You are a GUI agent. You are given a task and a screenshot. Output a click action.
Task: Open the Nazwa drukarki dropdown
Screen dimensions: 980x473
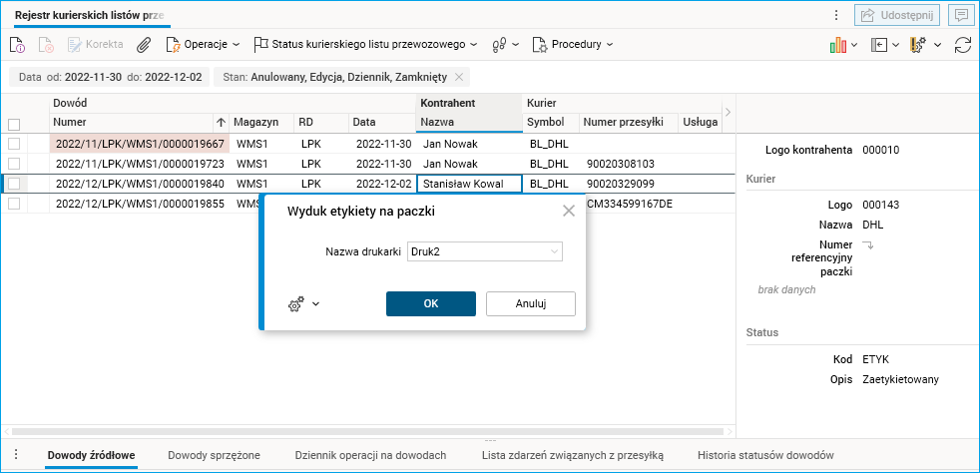point(484,251)
